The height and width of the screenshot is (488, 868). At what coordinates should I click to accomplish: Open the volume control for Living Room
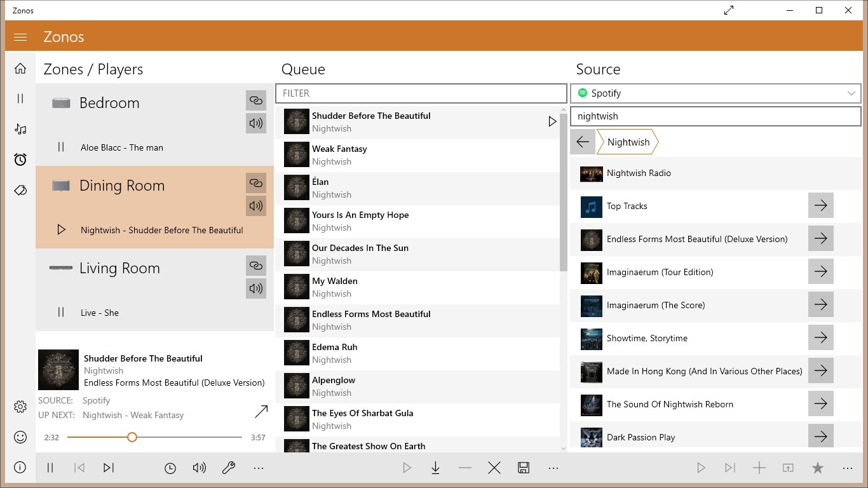[256, 288]
